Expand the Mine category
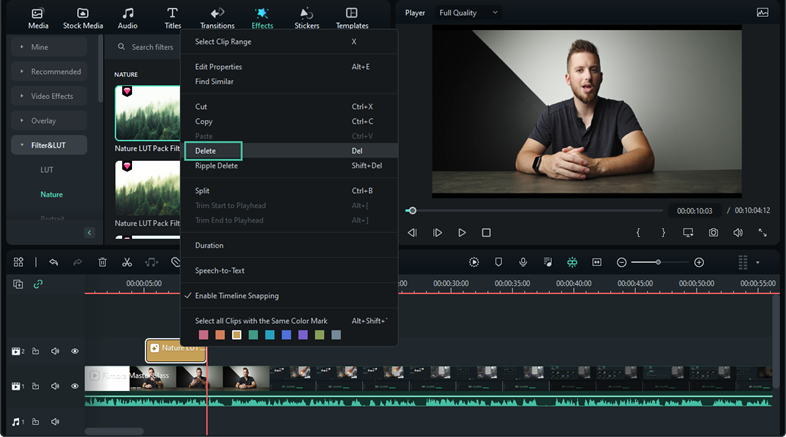Viewport: 786px width, 437px height. [49, 47]
